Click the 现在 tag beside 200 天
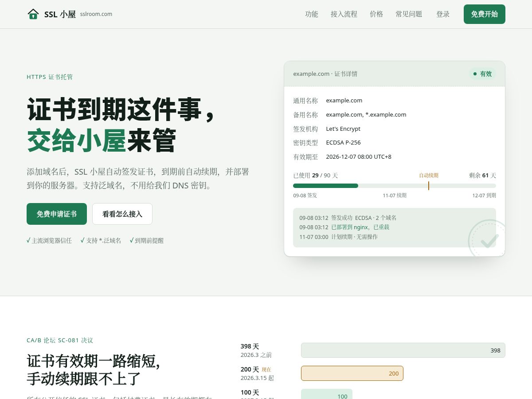This screenshot has height=399, width=532. [266, 370]
